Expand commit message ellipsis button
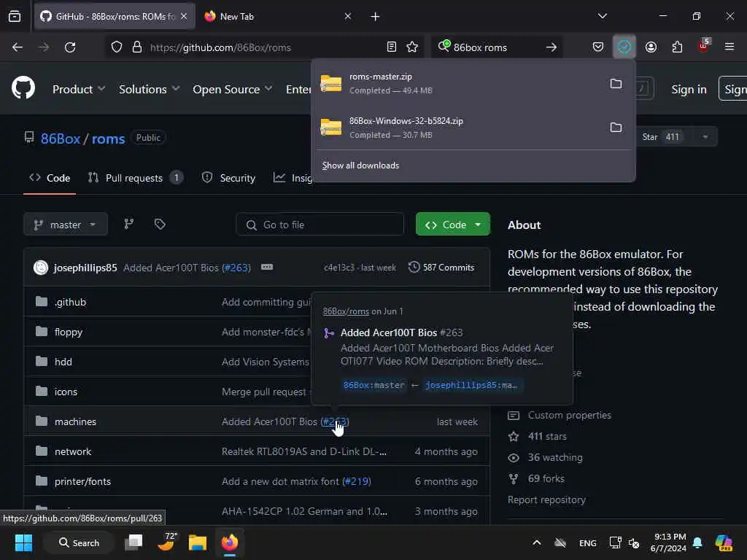The width and height of the screenshot is (747, 560). point(267,267)
